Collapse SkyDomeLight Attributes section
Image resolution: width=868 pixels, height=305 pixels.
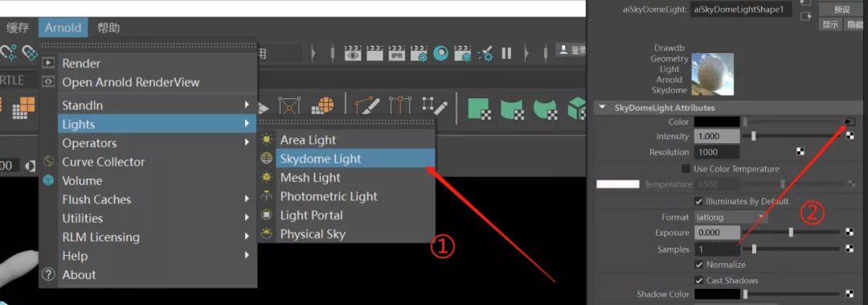(x=603, y=108)
